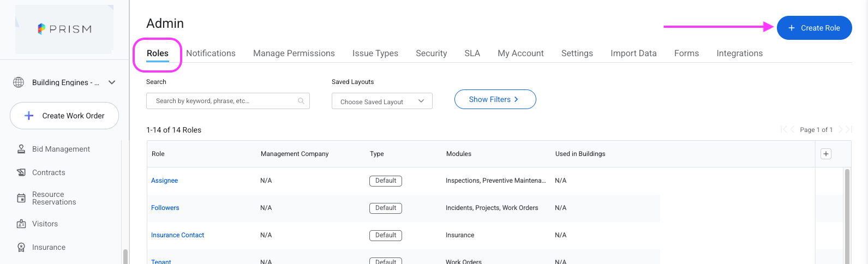
Task: Click the Management Company column header
Action: point(295,154)
